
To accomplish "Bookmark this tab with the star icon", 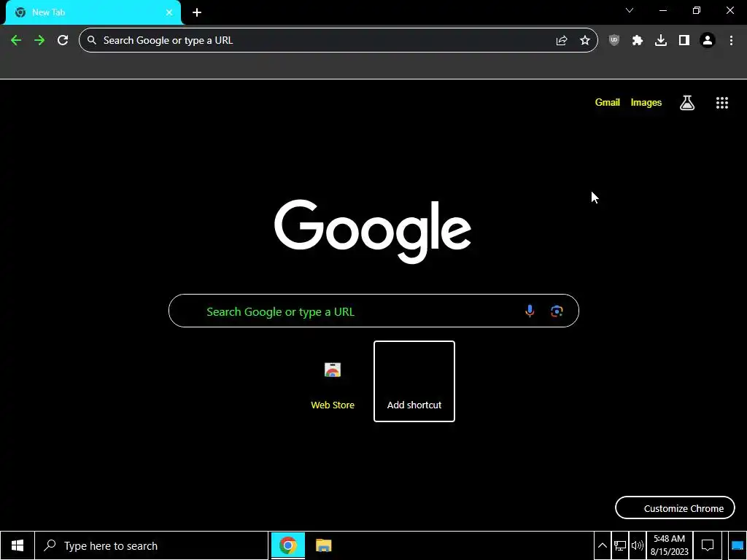I will pos(585,41).
